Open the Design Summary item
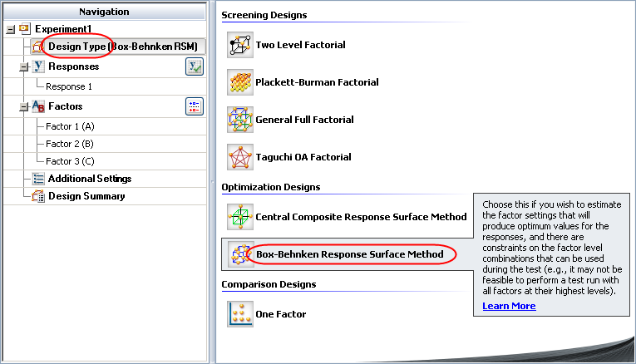Screen dimensions: 636x364 pos(86,196)
